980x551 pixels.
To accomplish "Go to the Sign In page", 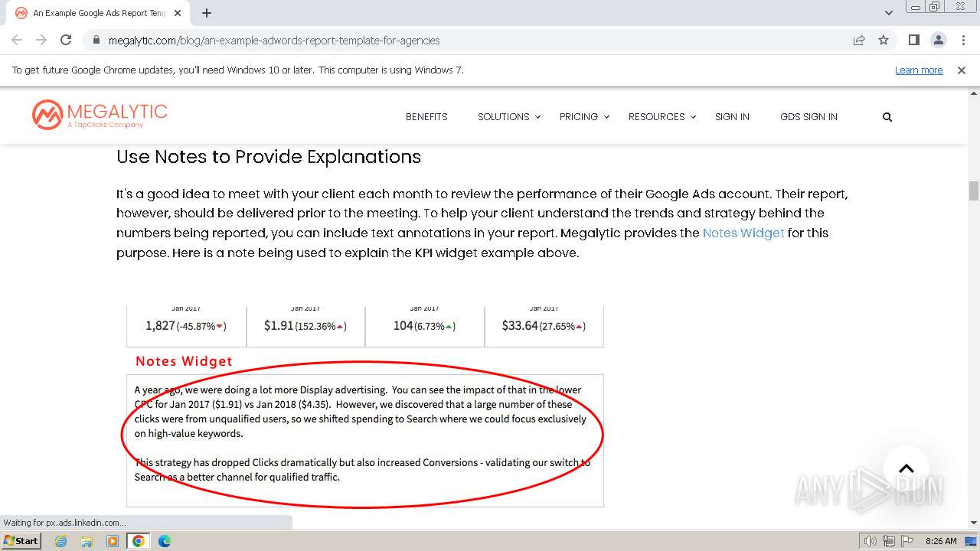I will pos(732,117).
